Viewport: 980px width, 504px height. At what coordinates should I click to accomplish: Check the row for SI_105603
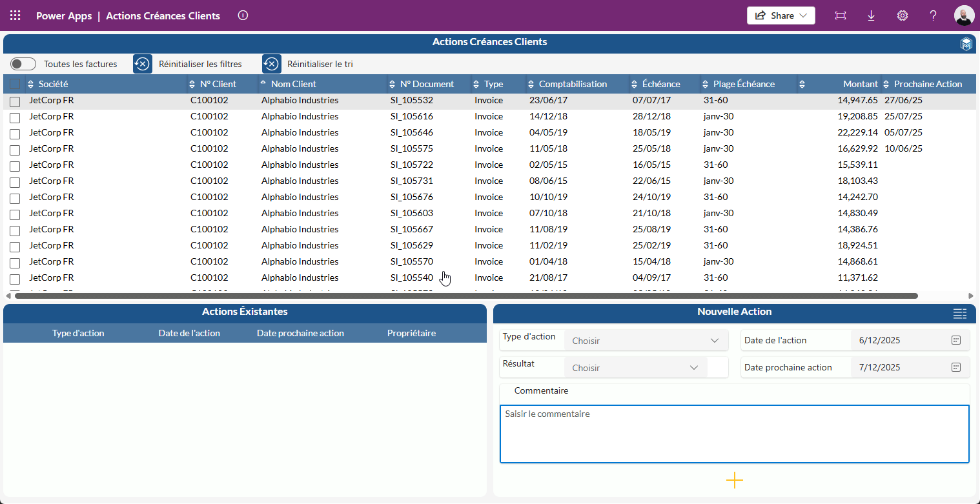[x=15, y=214]
